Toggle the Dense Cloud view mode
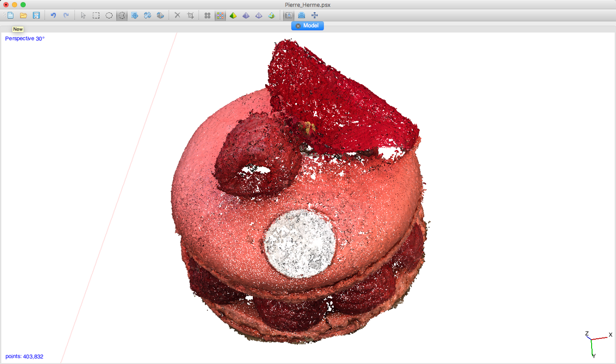The width and height of the screenshot is (616, 364). (x=220, y=16)
